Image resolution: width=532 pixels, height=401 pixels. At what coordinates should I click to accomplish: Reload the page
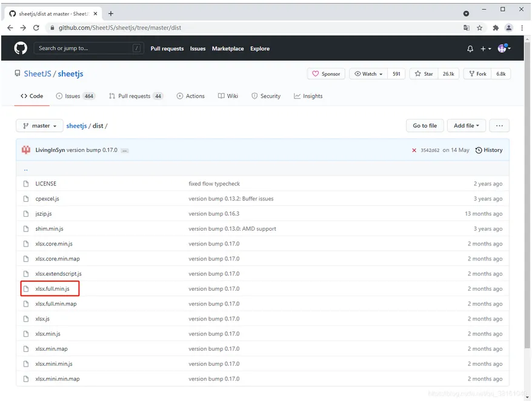[36, 28]
